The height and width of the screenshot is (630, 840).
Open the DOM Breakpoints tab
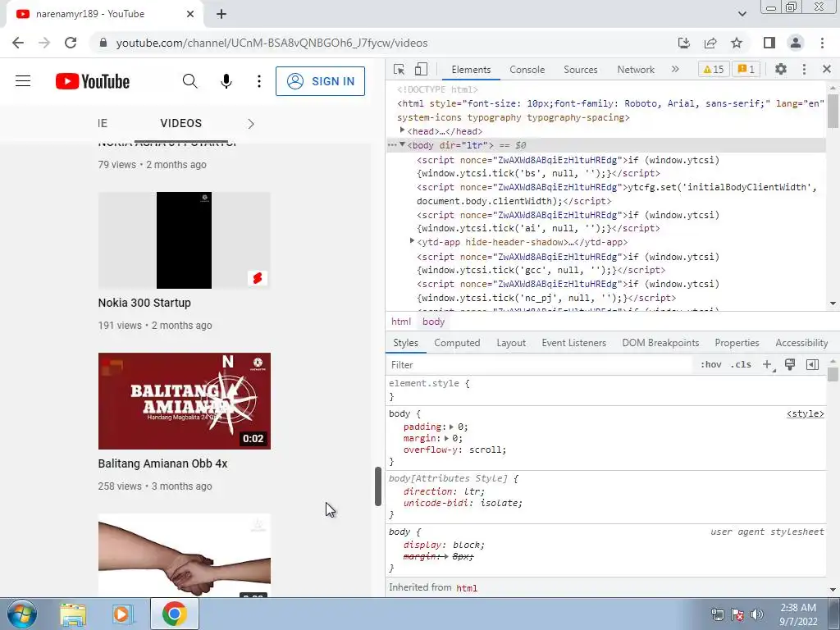point(660,343)
